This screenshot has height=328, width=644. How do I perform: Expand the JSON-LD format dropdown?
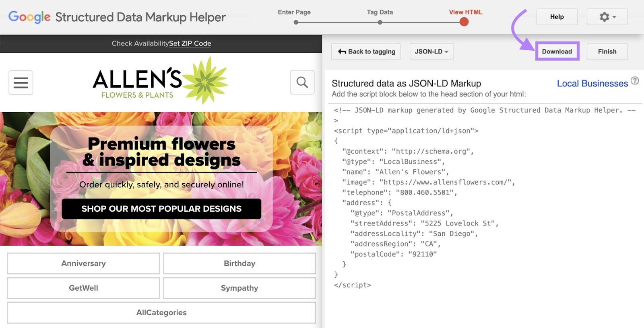click(x=431, y=51)
